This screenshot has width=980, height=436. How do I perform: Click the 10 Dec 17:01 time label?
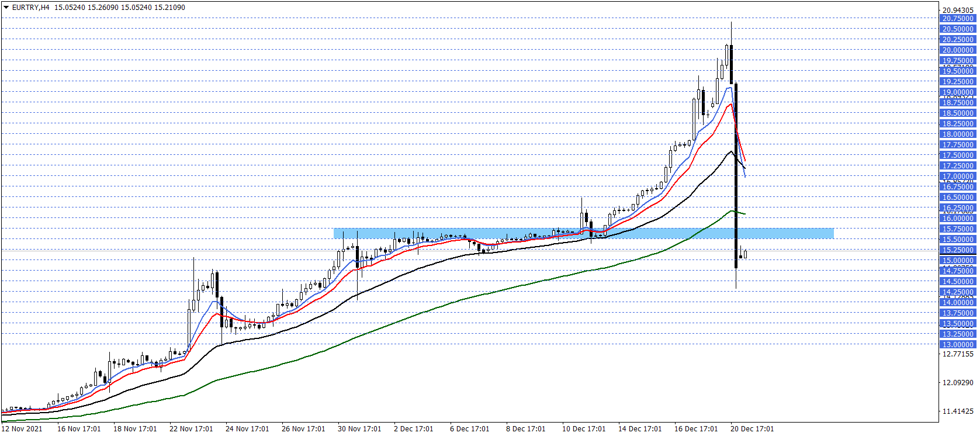coord(584,429)
